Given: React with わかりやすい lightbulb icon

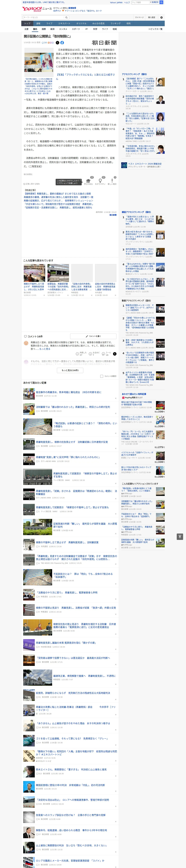Looking at the screenshot, I should 100,181.
